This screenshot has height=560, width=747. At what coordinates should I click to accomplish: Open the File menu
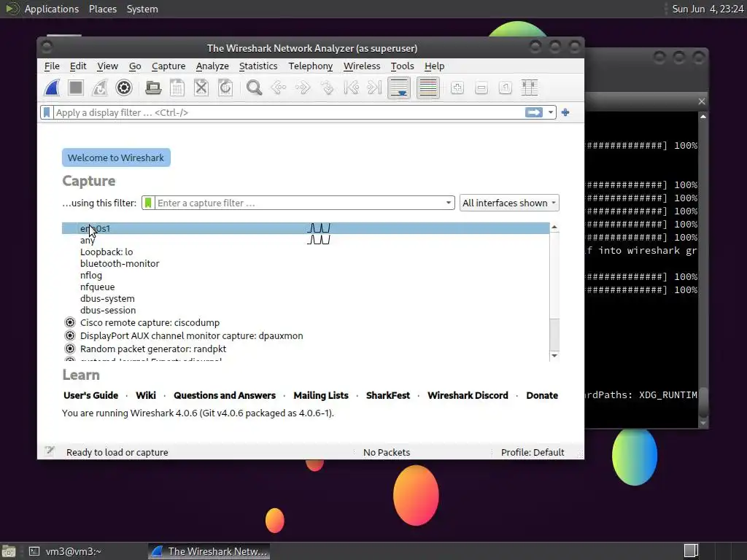[52, 66]
